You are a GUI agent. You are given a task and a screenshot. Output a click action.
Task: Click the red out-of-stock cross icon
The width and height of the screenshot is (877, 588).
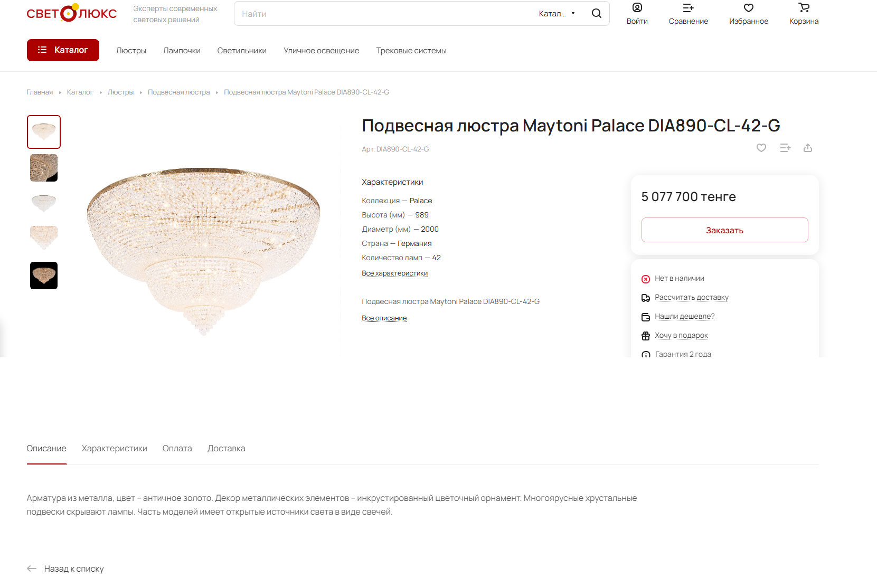tap(646, 279)
